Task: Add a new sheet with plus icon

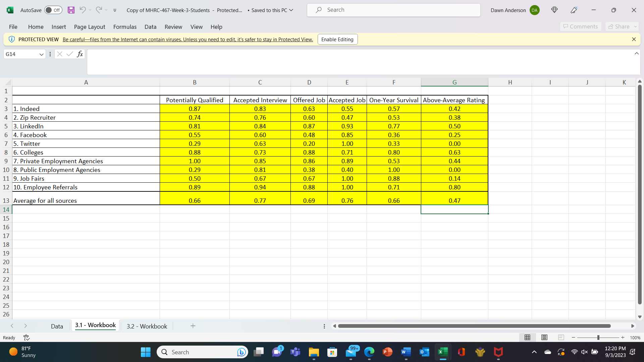Action: [193, 326]
